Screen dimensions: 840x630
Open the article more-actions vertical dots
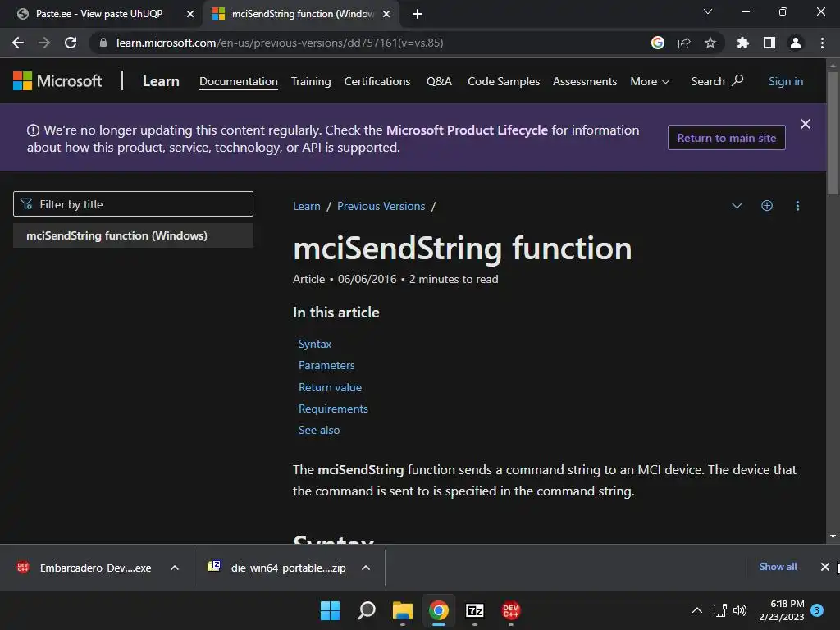(x=797, y=206)
